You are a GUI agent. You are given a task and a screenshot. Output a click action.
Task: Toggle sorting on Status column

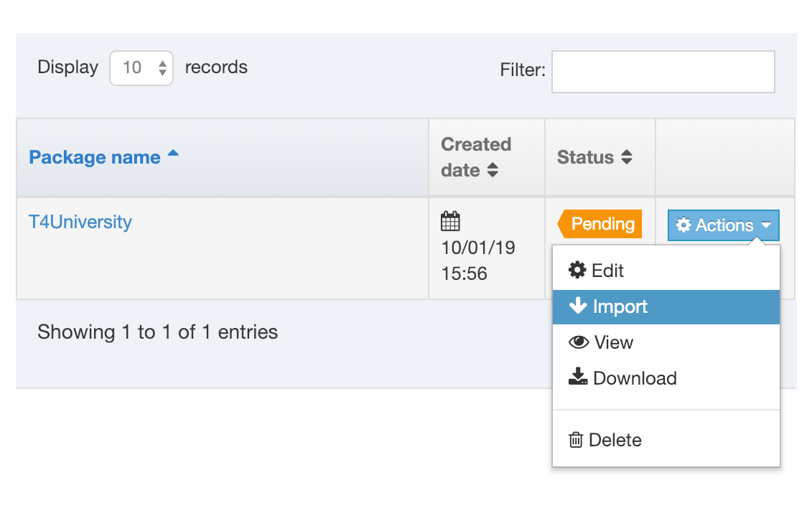click(627, 157)
